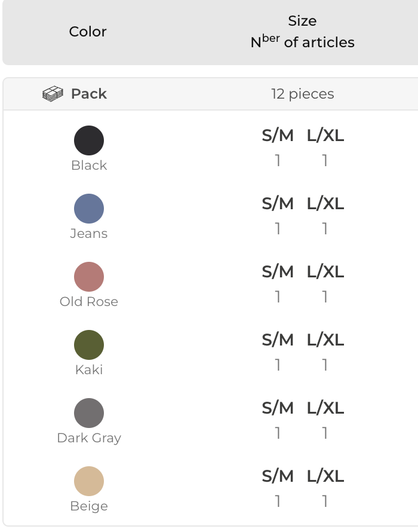Click L/XL size in Old Rose row
418x532 pixels.
click(x=325, y=273)
